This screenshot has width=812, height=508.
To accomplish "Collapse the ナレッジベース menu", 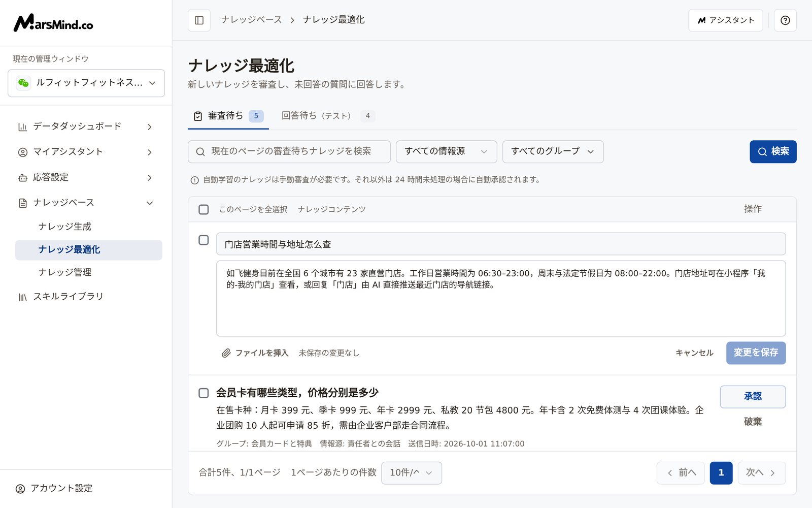I will pos(86,203).
